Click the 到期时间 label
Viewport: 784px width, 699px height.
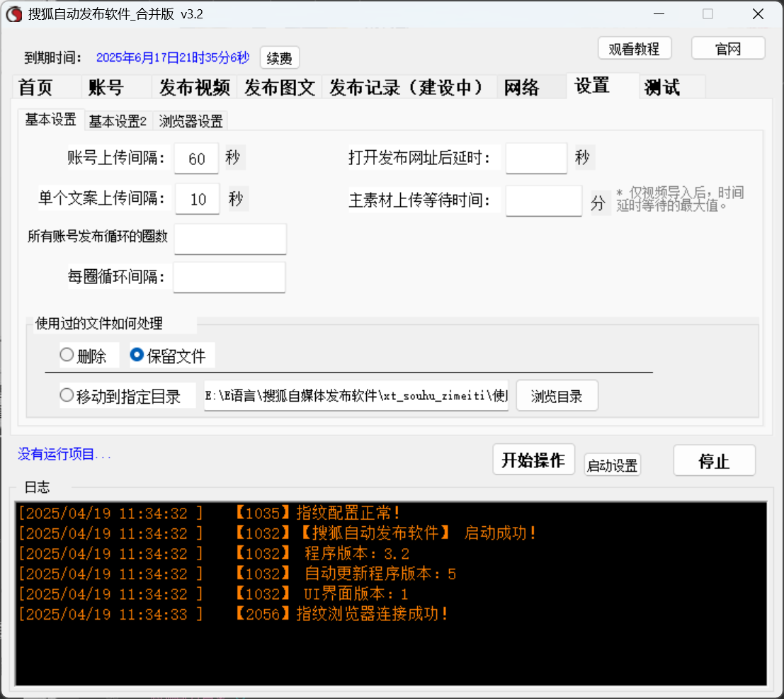coord(53,57)
